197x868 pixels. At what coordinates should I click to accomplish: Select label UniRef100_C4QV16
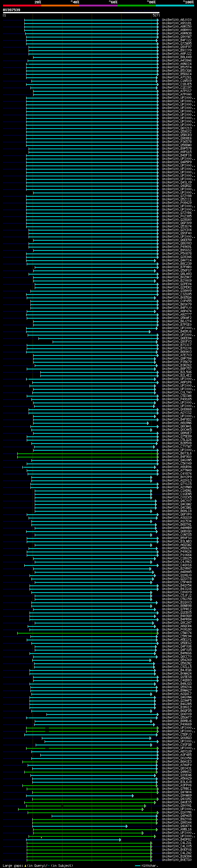[177, 565]
